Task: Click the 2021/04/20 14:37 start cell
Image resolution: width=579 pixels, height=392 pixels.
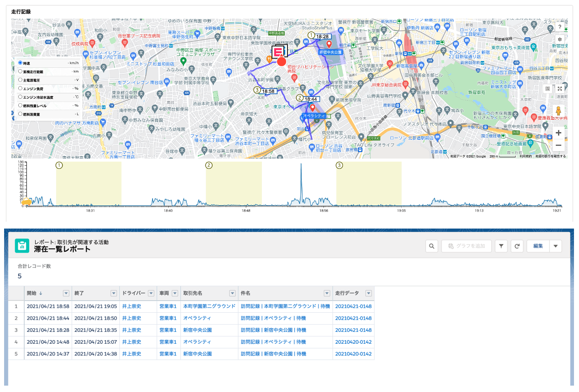Action: pos(48,354)
